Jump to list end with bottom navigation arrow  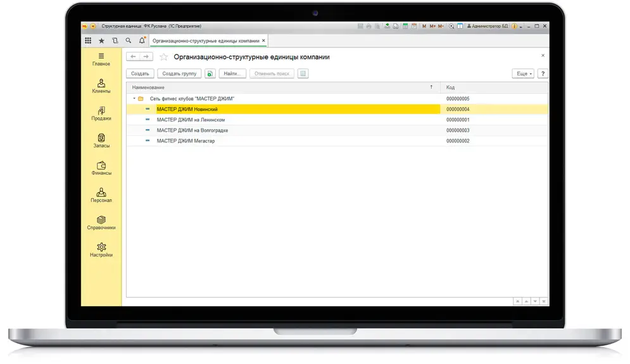(x=544, y=301)
